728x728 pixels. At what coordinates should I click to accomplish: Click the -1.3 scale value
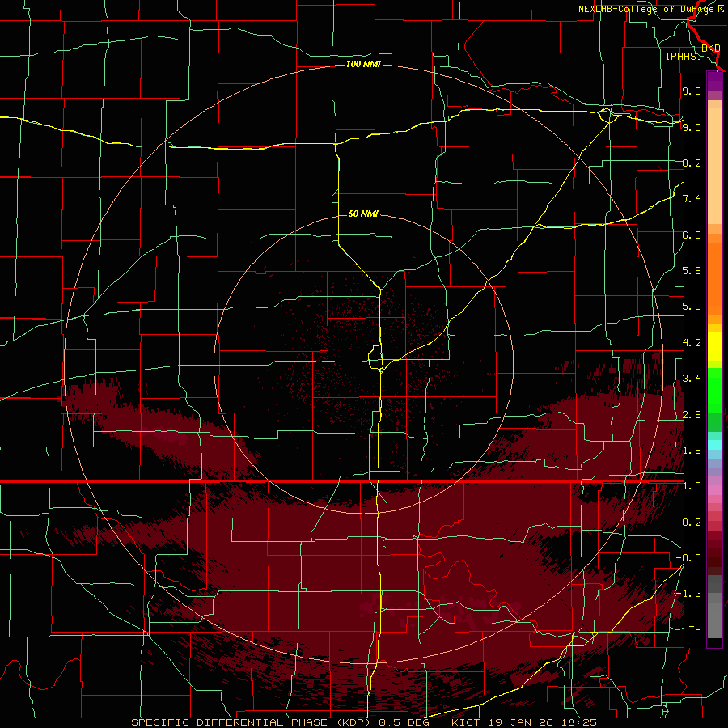(688, 594)
